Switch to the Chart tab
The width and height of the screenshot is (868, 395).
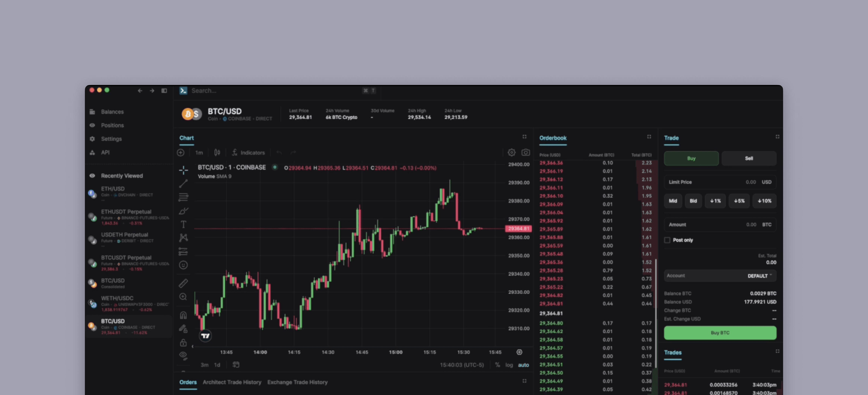click(186, 138)
